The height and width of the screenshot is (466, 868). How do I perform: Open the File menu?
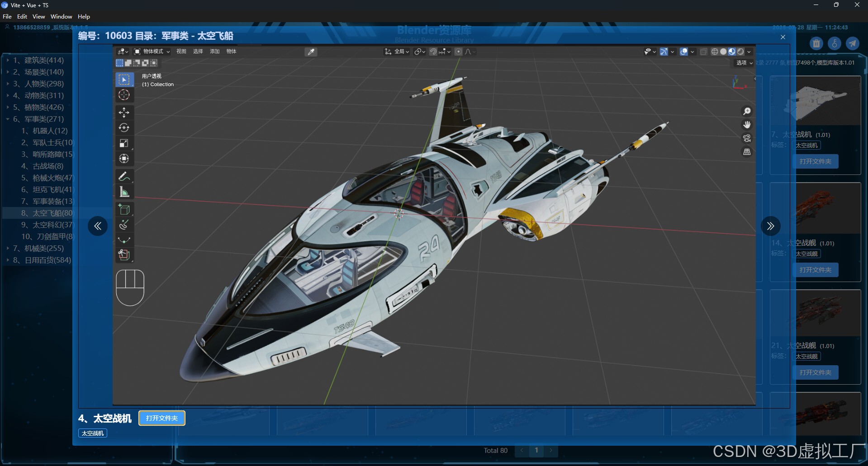(7, 17)
